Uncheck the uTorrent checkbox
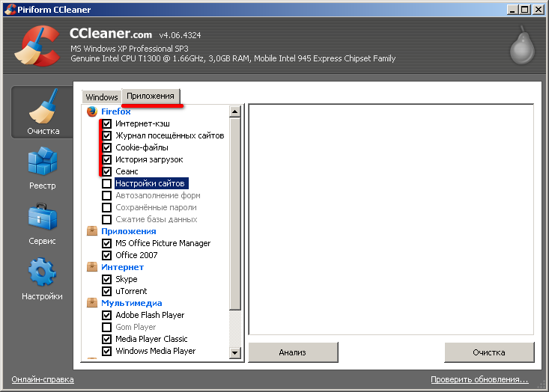The height and width of the screenshot is (392, 549). tap(107, 291)
